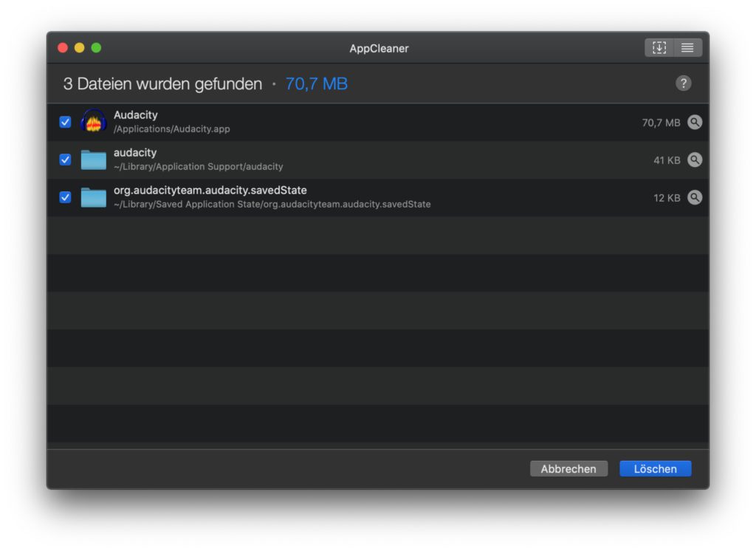The width and height of the screenshot is (756, 551).
Task: Uncheck the Audacity app entry
Action: coord(65,121)
